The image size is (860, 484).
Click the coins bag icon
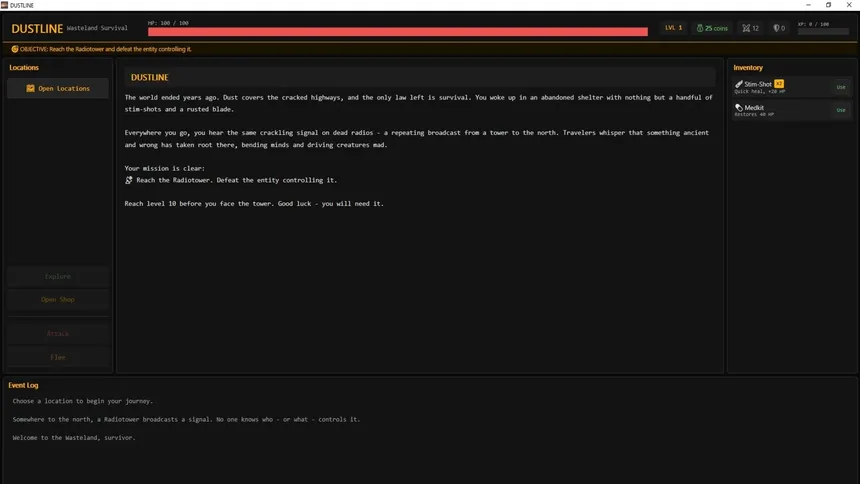(700, 28)
